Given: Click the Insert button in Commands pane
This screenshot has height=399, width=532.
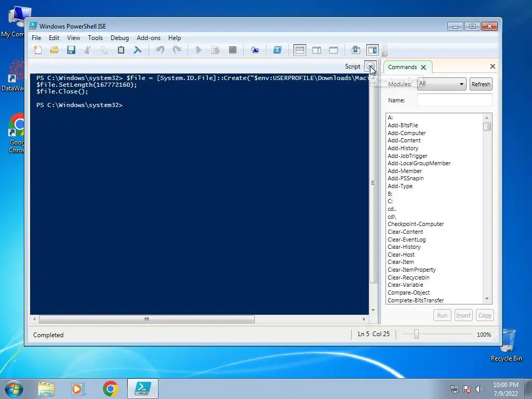Looking at the screenshot, I should 463,315.
